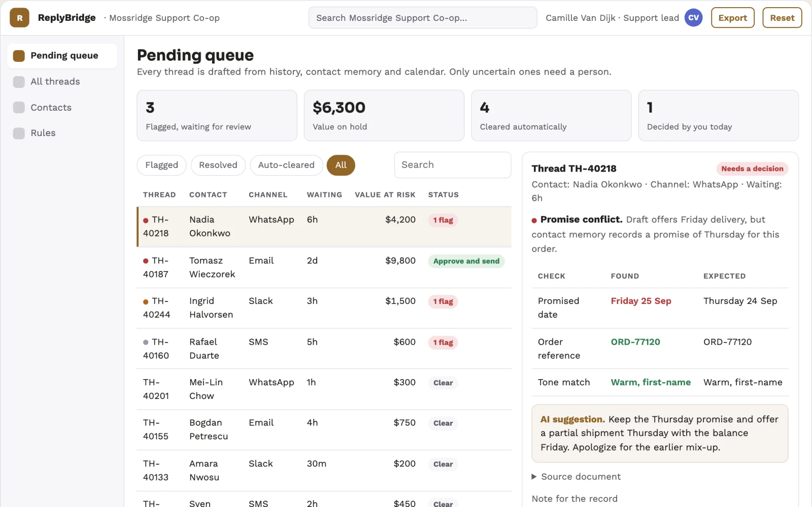Click the 1 flag badge for Rafael Duarte
This screenshot has width=812, height=507.
point(443,343)
